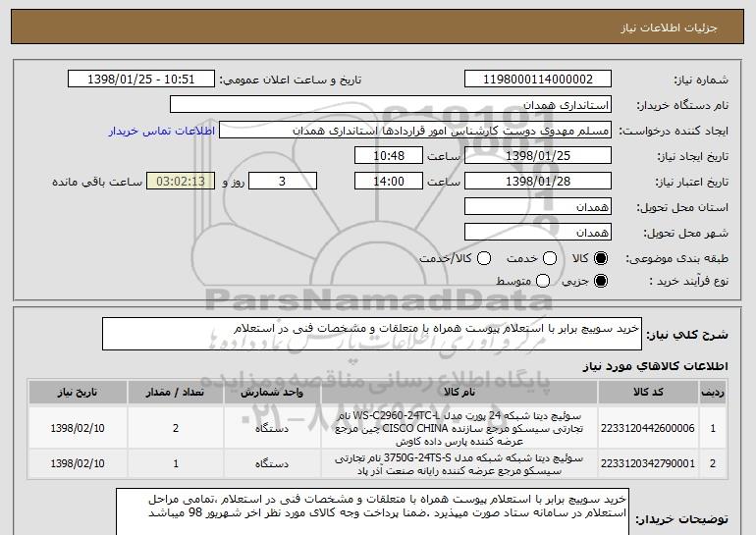Click the validity time field 14:00

(389, 182)
